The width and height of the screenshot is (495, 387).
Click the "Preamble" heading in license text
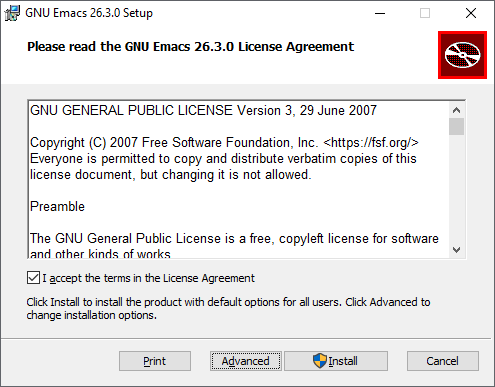click(x=57, y=207)
